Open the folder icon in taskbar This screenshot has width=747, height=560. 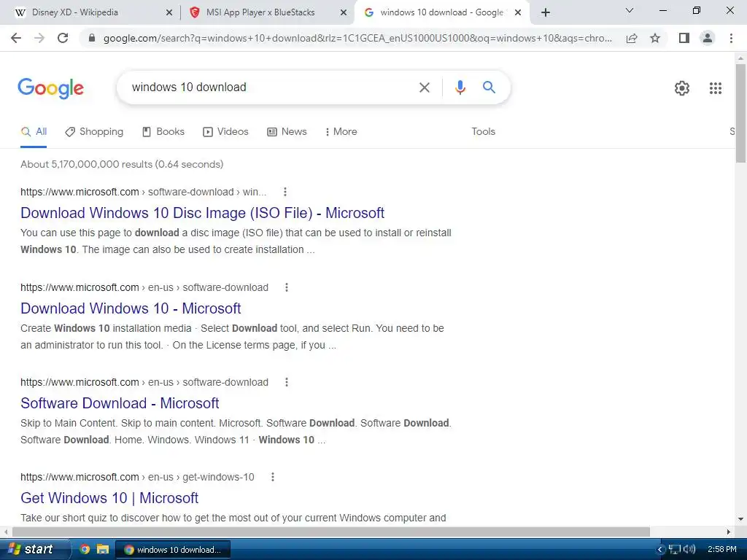pos(102,549)
